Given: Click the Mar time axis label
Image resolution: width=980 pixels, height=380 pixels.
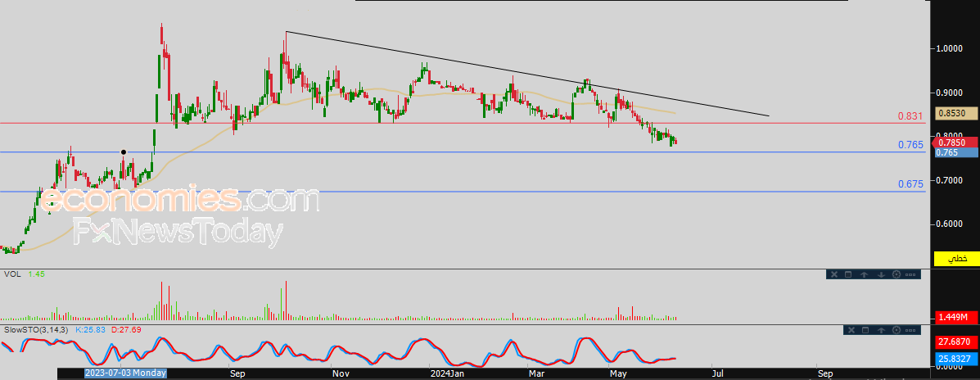Looking at the screenshot, I should tap(537, 373).
